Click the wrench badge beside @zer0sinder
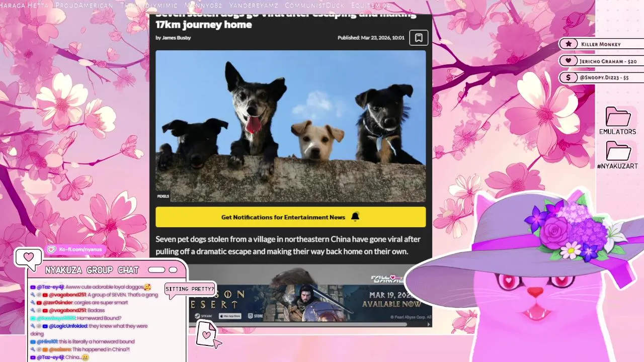This screenshot has height=362, width=644. point(33,303)
